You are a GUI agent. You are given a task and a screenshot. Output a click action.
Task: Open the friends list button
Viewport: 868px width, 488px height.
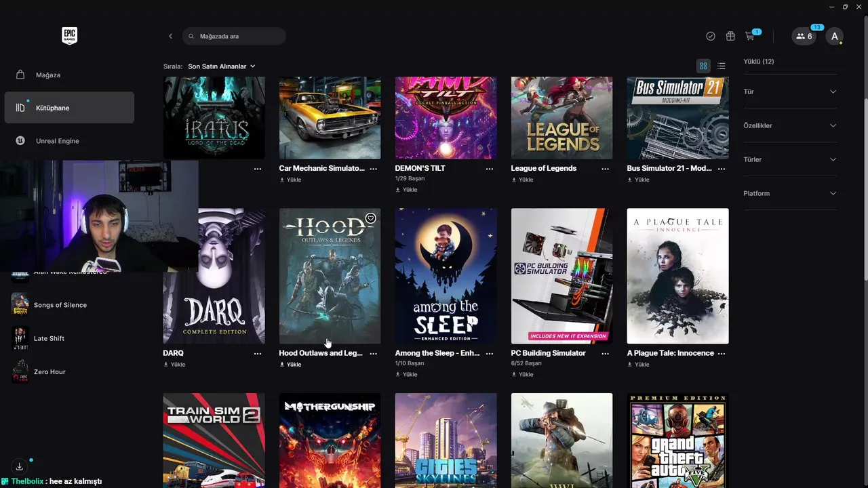point(804,36)
